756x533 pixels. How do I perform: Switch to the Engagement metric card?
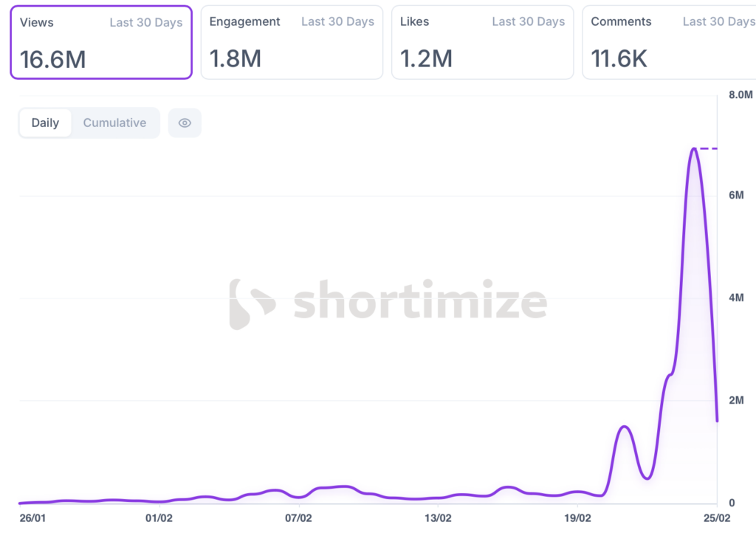[292, 42]
